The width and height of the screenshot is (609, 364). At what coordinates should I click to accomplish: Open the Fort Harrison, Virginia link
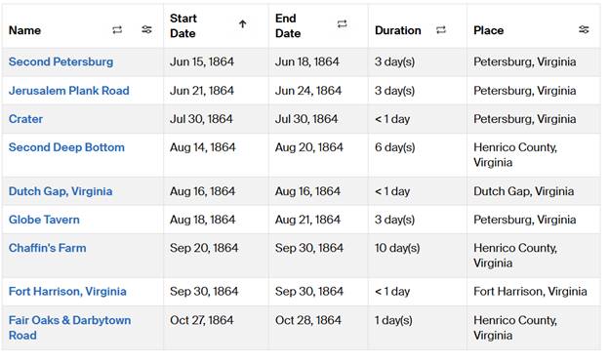67,292
